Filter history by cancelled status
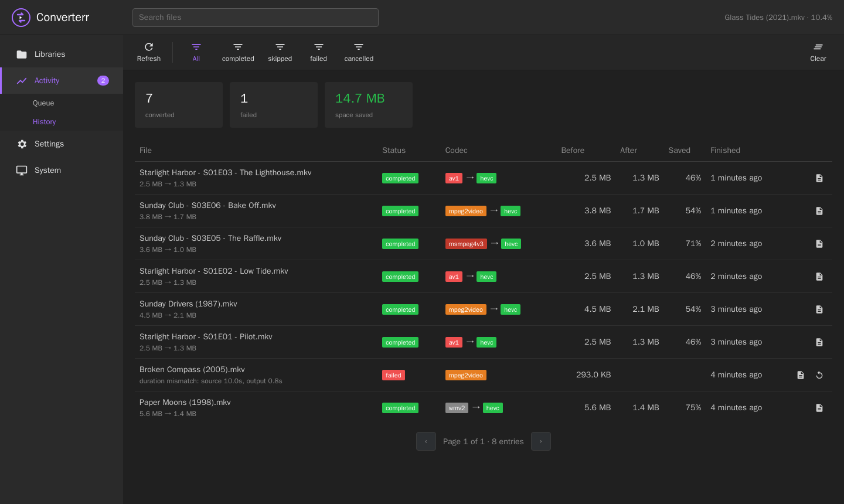Viewport: 844px width, 504px height. (359, 52)
